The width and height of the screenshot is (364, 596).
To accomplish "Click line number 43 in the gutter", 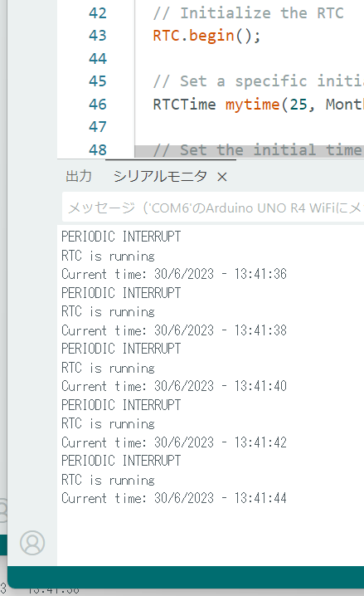I will click(98, 36).
